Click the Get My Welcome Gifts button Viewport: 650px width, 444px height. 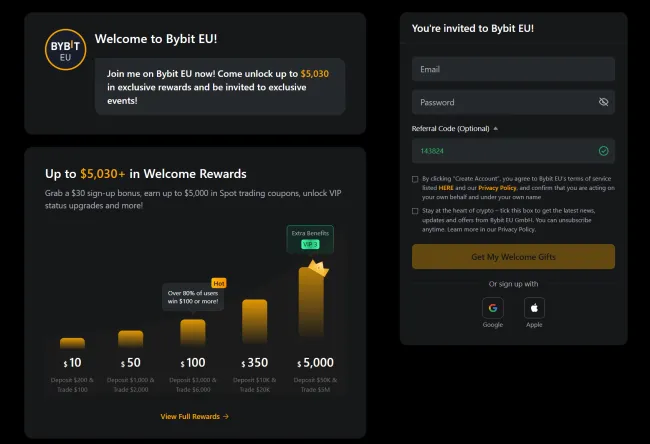click(513, 257)
